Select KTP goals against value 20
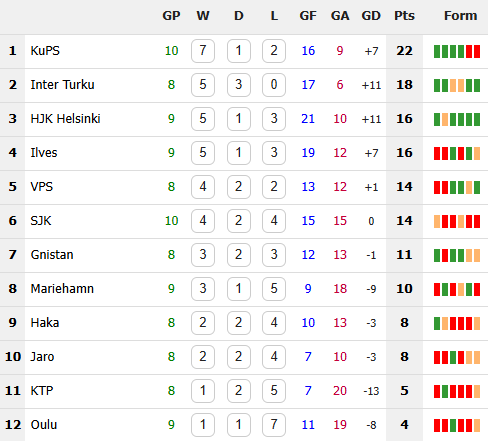488x441 pixels. pyautogui.click(x=340, y=391)
